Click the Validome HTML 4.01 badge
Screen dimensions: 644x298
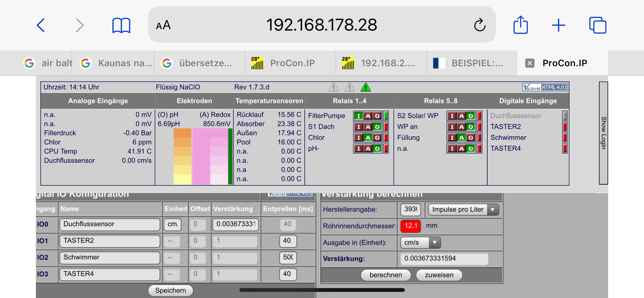(545, 87)
